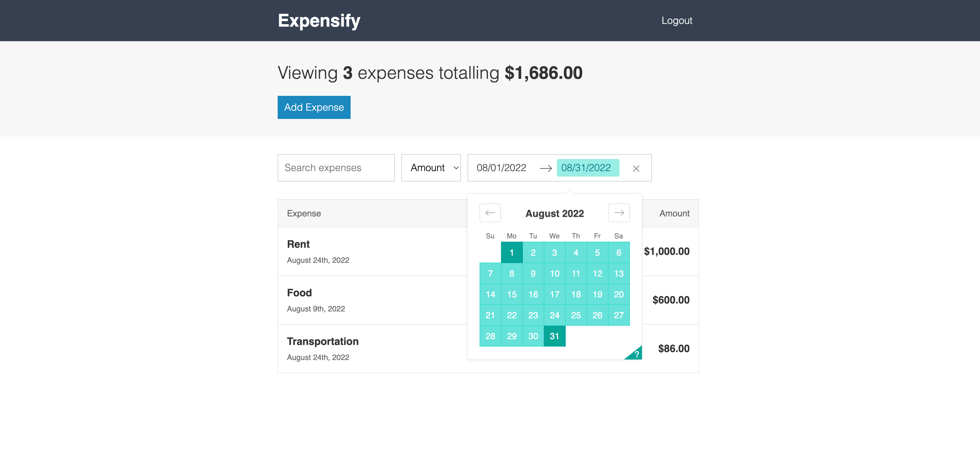Open the Amount sort dropdown
The width and height of the screenshot is (980, 474).
click(x=431, y=168)
